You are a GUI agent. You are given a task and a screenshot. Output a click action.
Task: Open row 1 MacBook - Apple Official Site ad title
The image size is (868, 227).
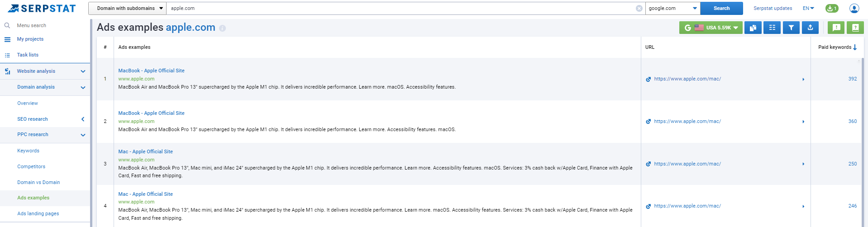click(x=151, y=71)
